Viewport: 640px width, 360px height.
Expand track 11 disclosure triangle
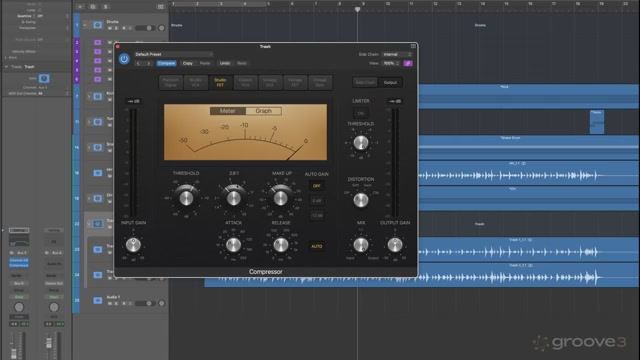click(x=89, y=122)
